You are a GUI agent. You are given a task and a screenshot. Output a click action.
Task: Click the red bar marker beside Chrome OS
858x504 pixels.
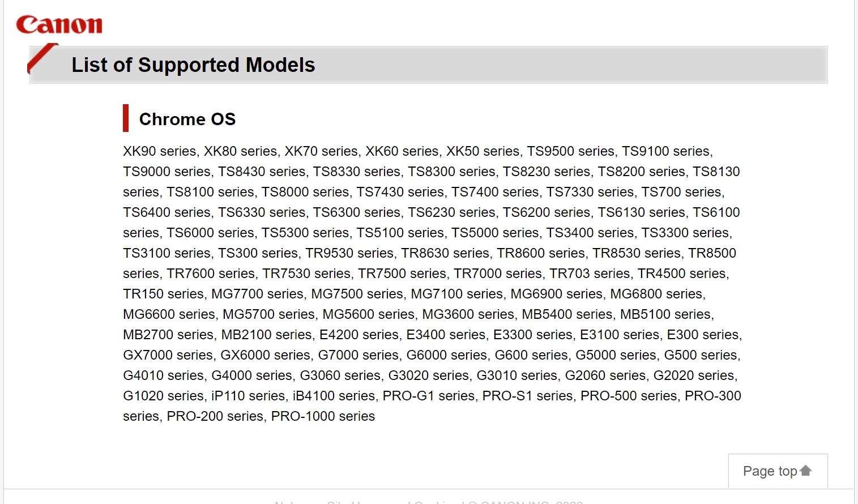click(126, 118)
